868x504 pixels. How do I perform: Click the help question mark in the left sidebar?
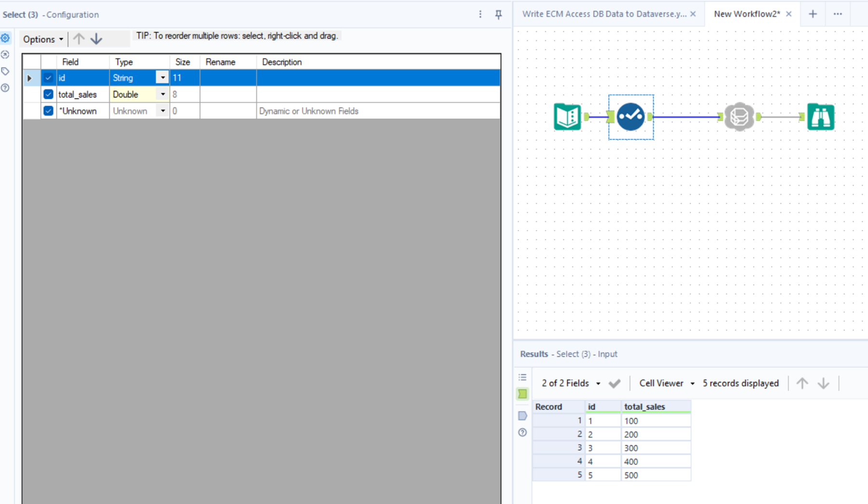coord(5,88)
